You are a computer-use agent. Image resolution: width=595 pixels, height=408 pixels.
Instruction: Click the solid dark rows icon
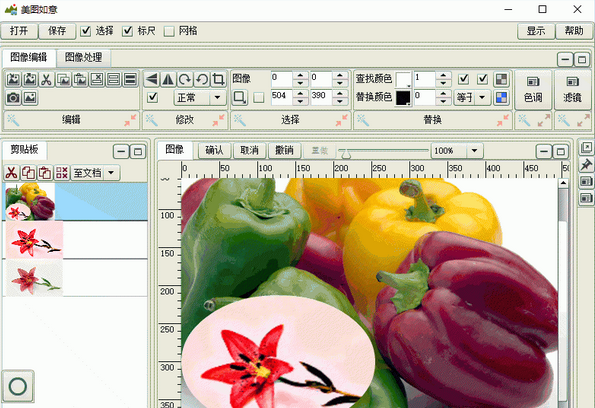click(x=130, y=80)
